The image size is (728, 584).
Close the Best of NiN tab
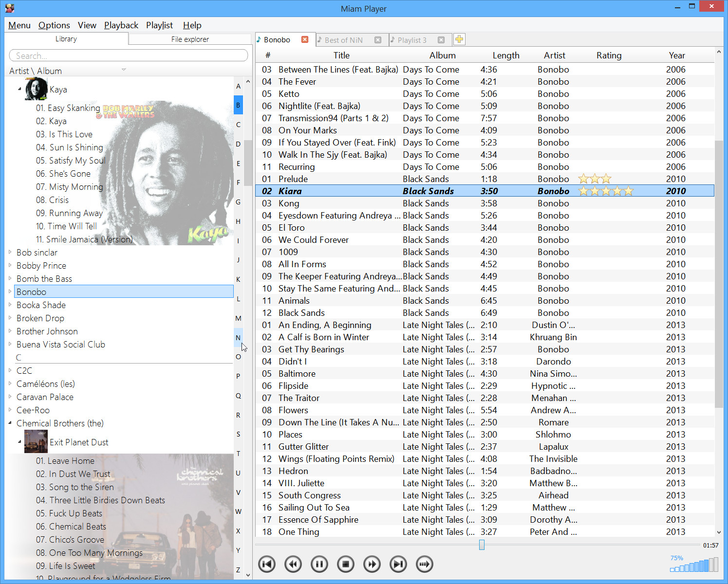pyautogui.click(x=378, y=40)
